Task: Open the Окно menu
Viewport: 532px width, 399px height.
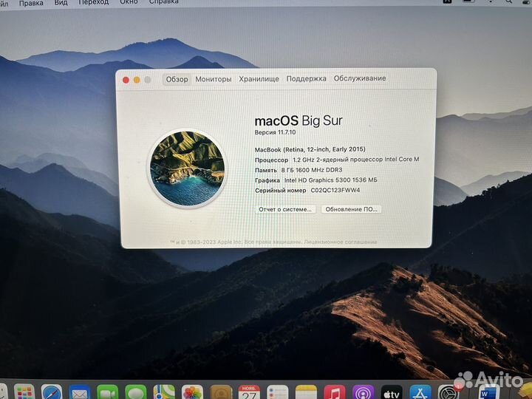Action: (x=129, y=2)
